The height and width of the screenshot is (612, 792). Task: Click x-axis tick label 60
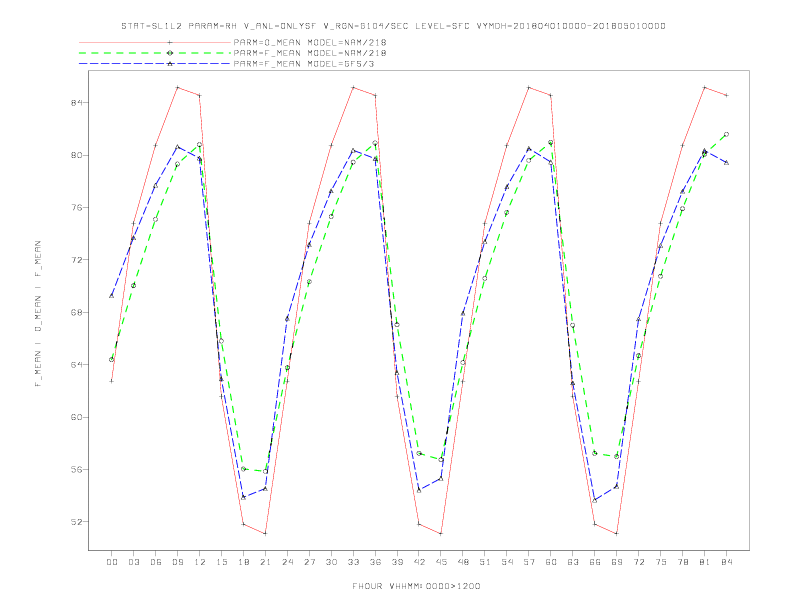[x=551, y=562]
